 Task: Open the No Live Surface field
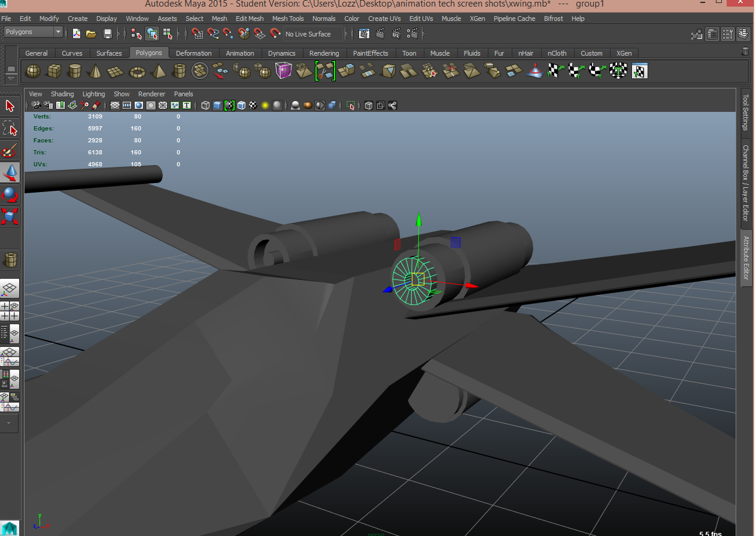[312, 34]
